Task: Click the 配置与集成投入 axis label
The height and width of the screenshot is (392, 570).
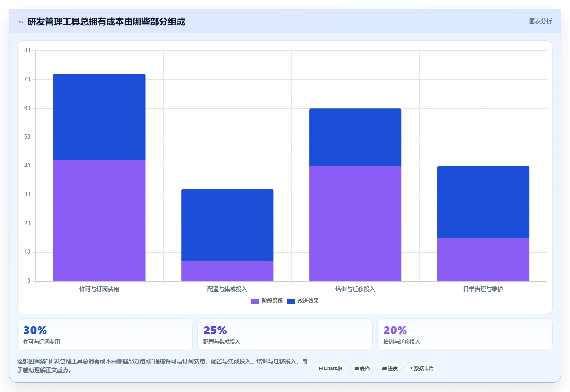Action: pos(227,289)
